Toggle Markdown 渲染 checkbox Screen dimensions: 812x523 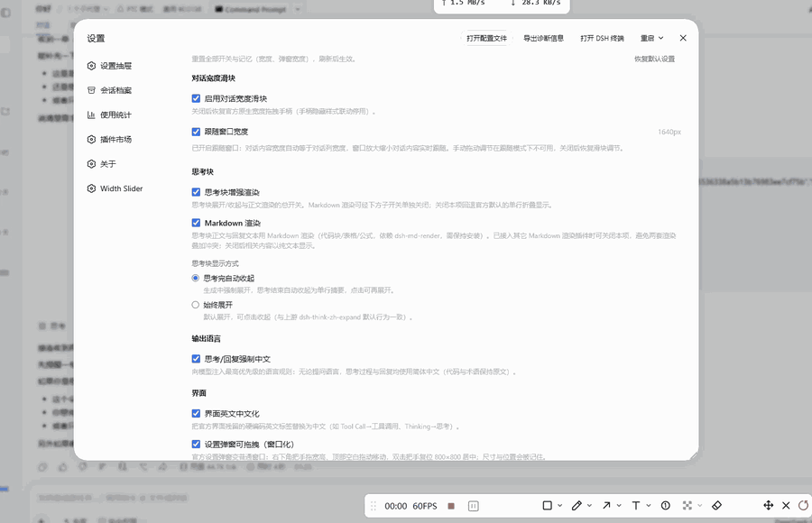(196, 223)
